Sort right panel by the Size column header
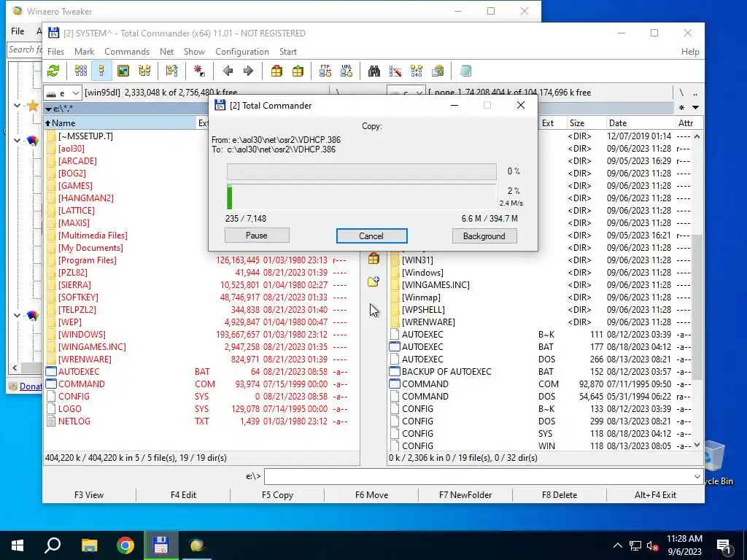The image size is (747, 560). point(585,122)
